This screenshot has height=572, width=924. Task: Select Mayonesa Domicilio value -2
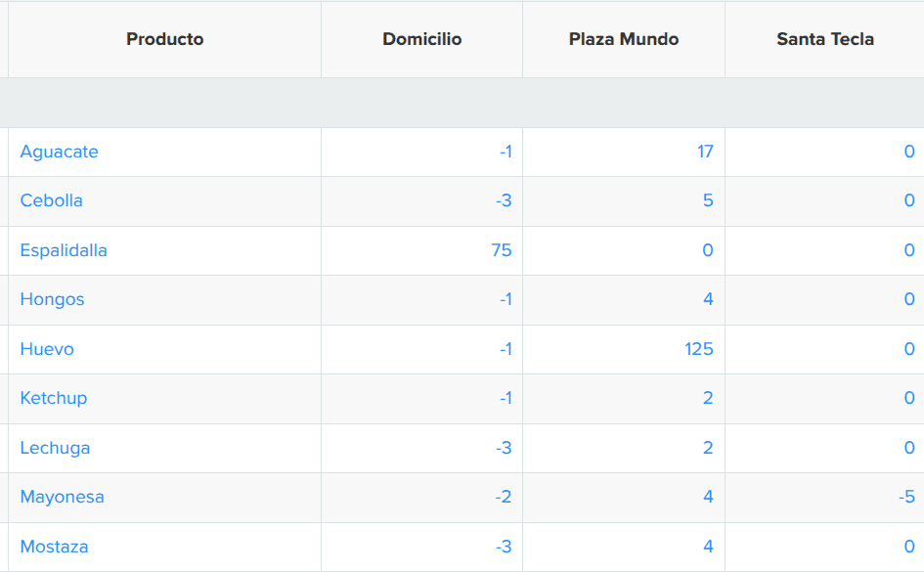[x=504, y=497]
